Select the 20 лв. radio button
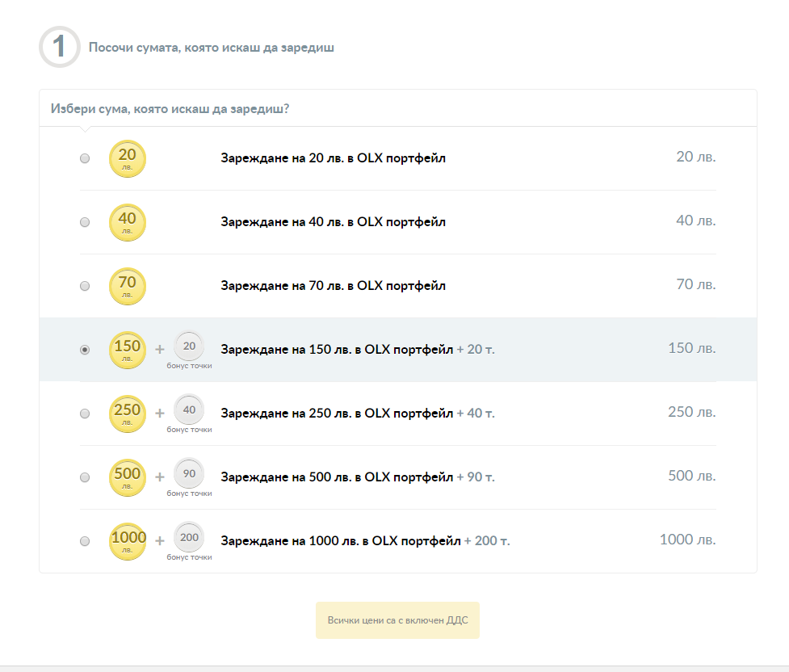This screenshot has width=789, height=672. (85, 158)
